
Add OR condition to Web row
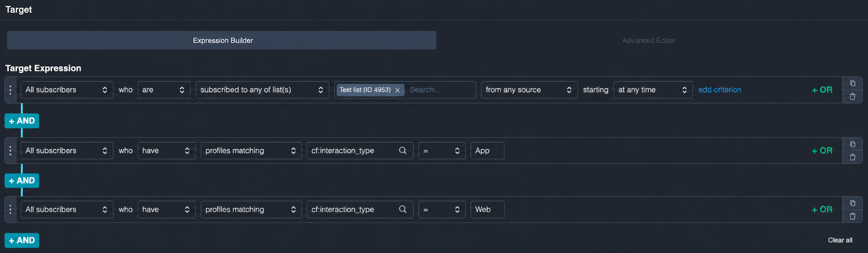(x=822, y=210)
